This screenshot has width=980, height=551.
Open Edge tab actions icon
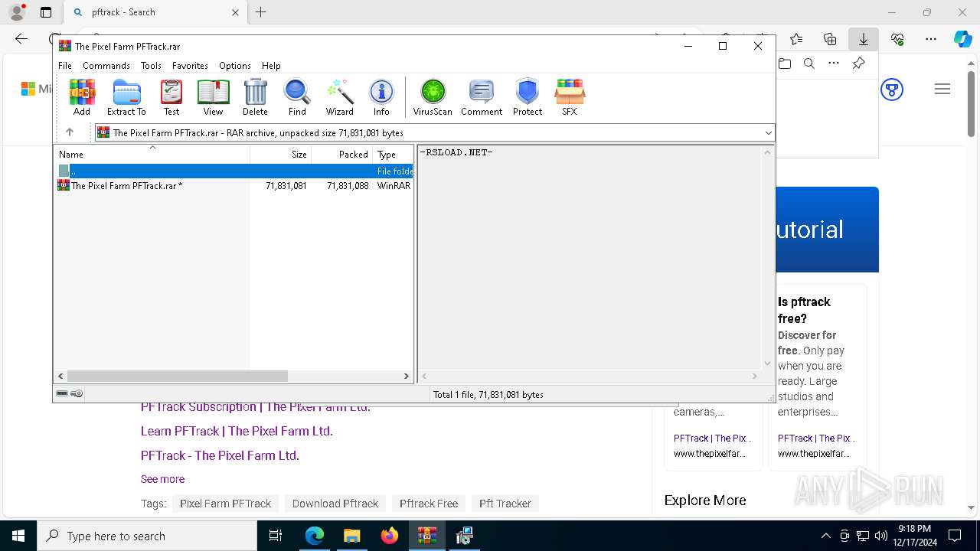[x=46, y=12]
